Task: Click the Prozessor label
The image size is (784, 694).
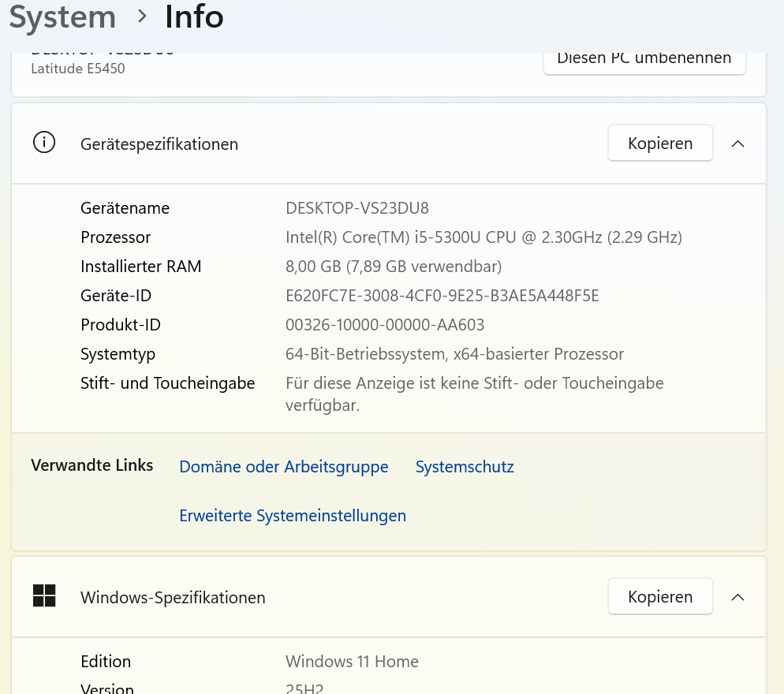Action: coord(115,237)
